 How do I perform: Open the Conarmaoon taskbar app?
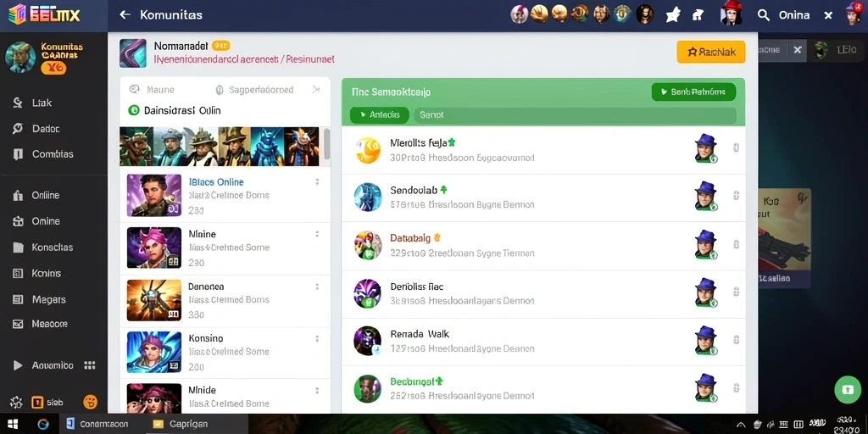pos(97,425)
